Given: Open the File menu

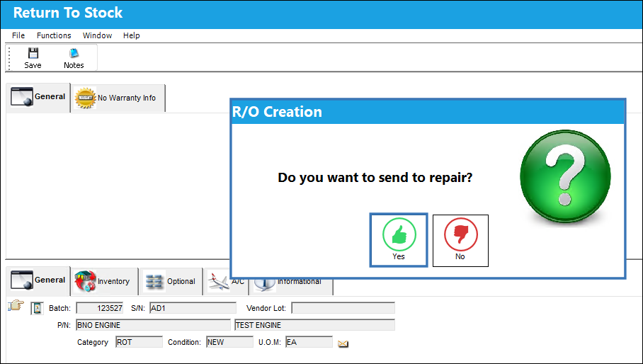Looking at the screenshot, I should tap(18, 35).
